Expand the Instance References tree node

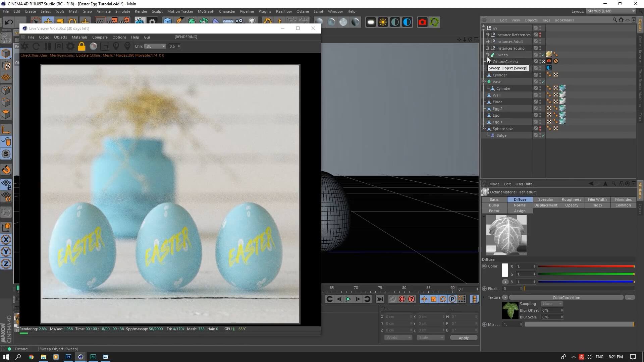(487, 35)
